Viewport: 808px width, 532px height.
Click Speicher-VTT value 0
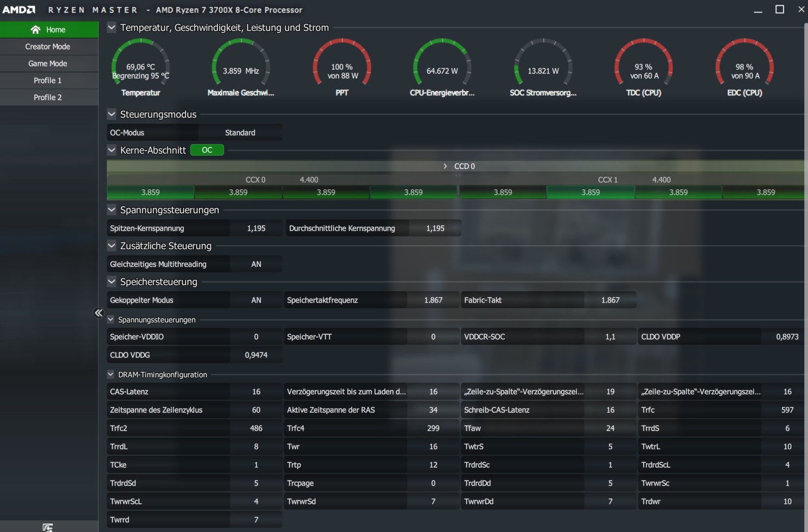coord(433,337)
